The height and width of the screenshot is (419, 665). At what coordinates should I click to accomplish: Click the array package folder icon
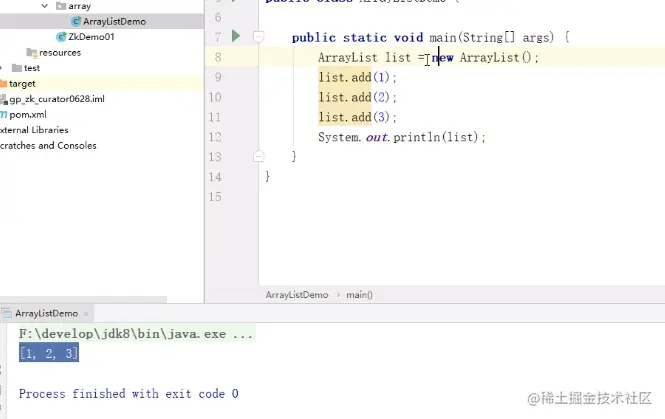click(61, 6)
